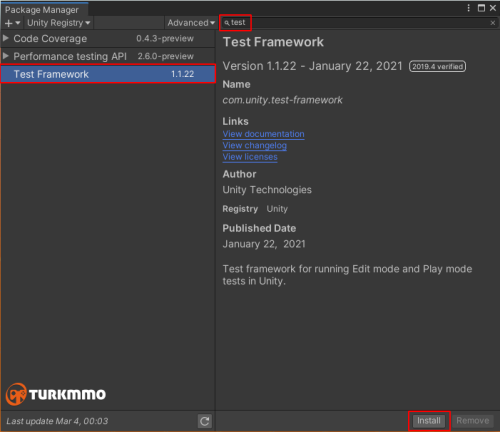Image resolution: width=500 pixels, height=432 pixels.
Task: Open the window kebab options menu
Action: pyautogui.click(x=469, y=8)
